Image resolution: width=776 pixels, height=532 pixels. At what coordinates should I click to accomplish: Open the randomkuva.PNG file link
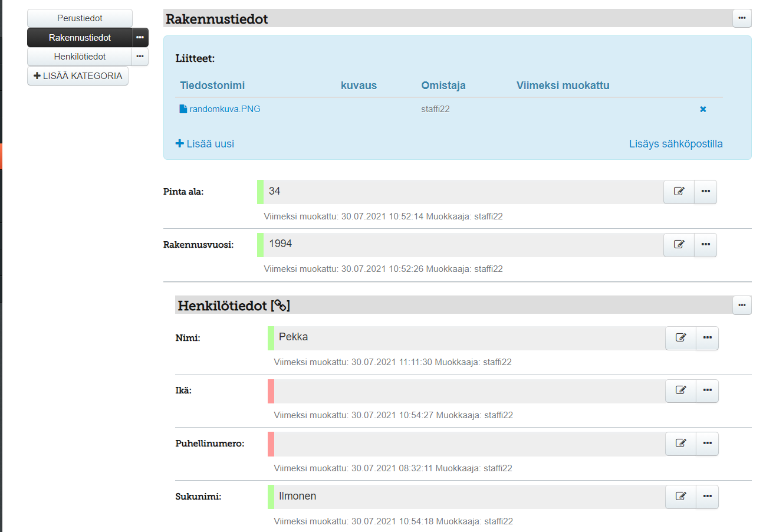pyautogui.click(x=224, y=109)
